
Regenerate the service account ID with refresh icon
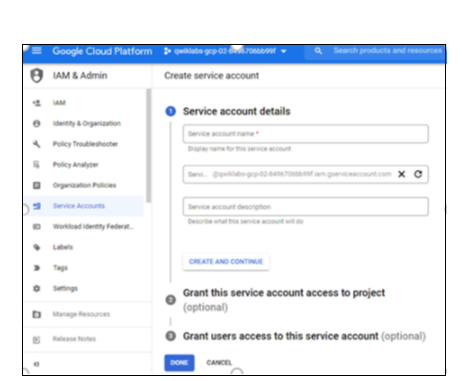(418, 174)
